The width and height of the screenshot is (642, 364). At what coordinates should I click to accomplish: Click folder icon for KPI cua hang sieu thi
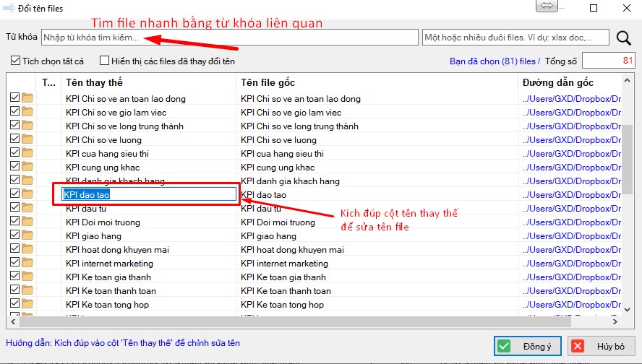pyautogui.click(x=27, y=153)
